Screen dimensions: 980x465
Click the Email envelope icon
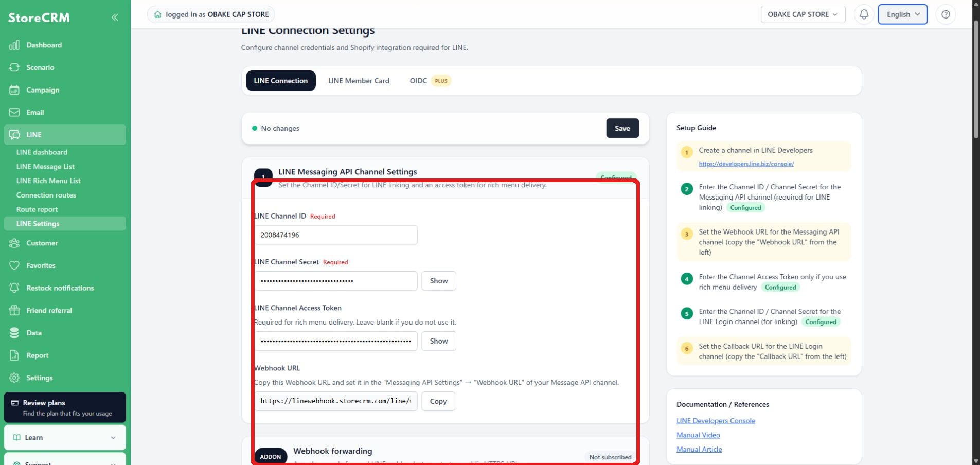tap(14, 112)
